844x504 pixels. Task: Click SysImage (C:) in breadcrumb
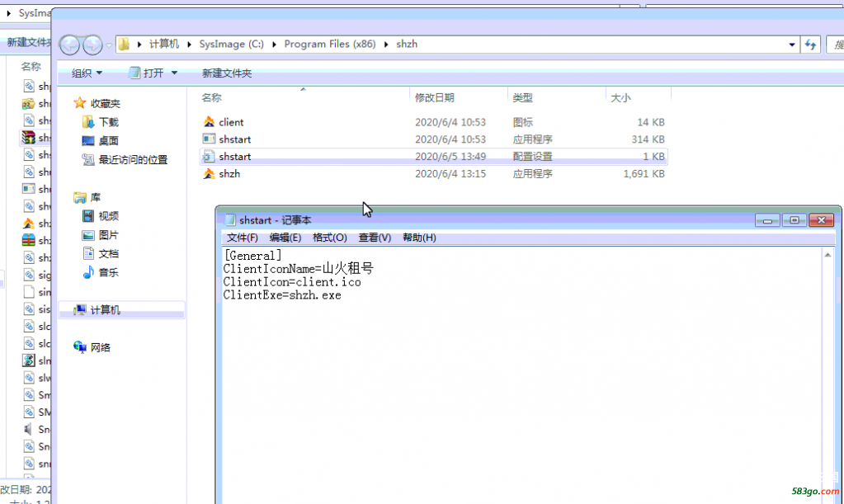click(x=232, y=44)
